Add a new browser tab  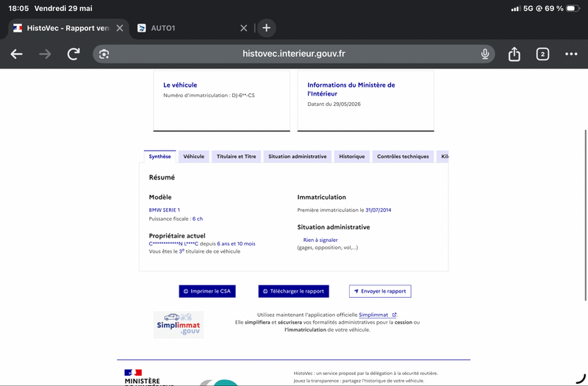coord(266,28)
